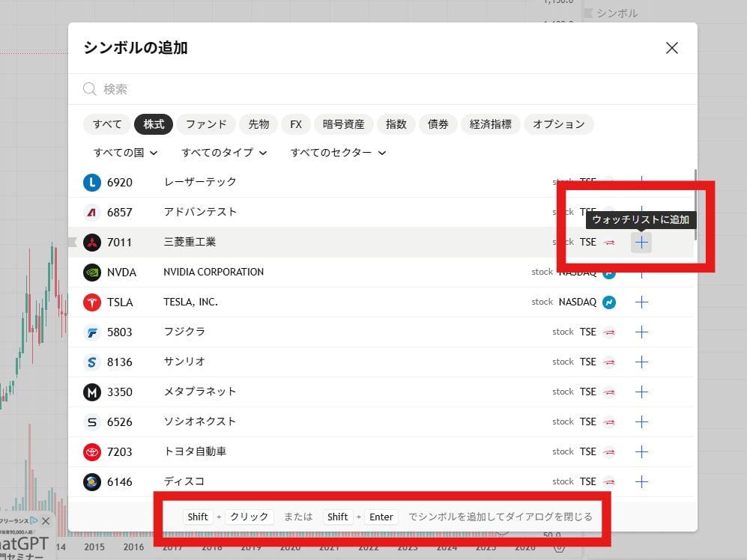Select the 株式 category tab
Viewport: 747px width, 560px height.
pyautogui.click(x=154, y=124)
